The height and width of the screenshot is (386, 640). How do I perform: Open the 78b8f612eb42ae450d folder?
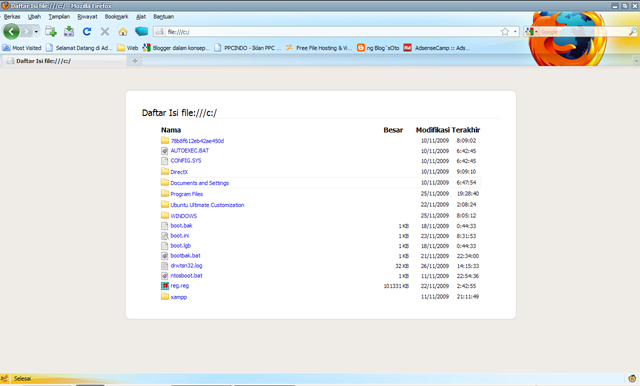coord(197,141)
